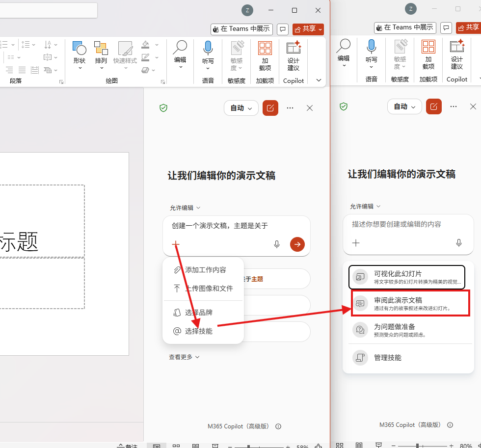Expand 自动 dropdown in skills-list window

[x=404, y=106]
